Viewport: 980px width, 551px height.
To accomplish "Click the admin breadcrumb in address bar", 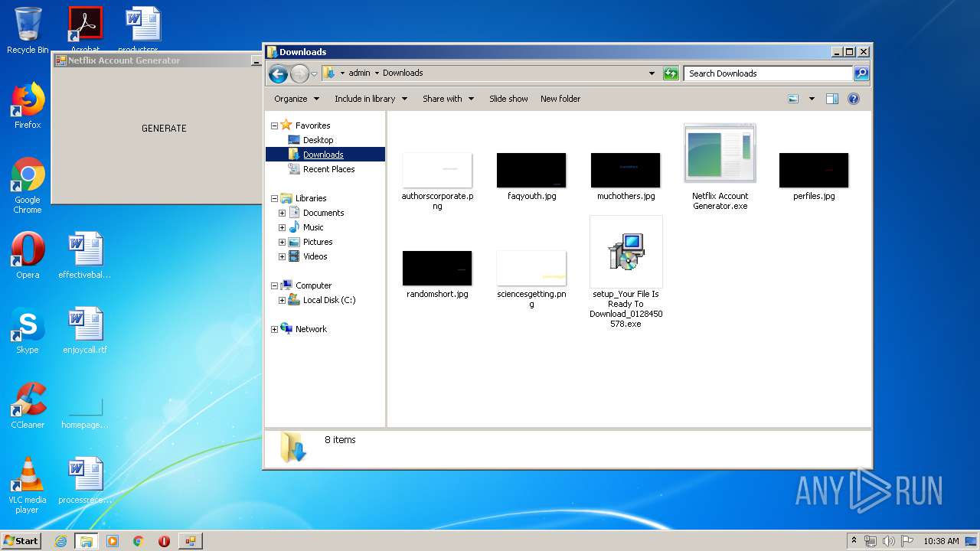I will (x=359, y=73).
